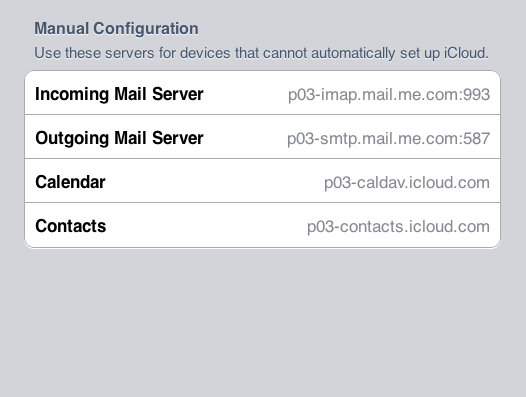Click the p03-caldav.icloud.com address
Image resolution: width=526 pixels, height=397 pixels.
click(x=407, y=183)
